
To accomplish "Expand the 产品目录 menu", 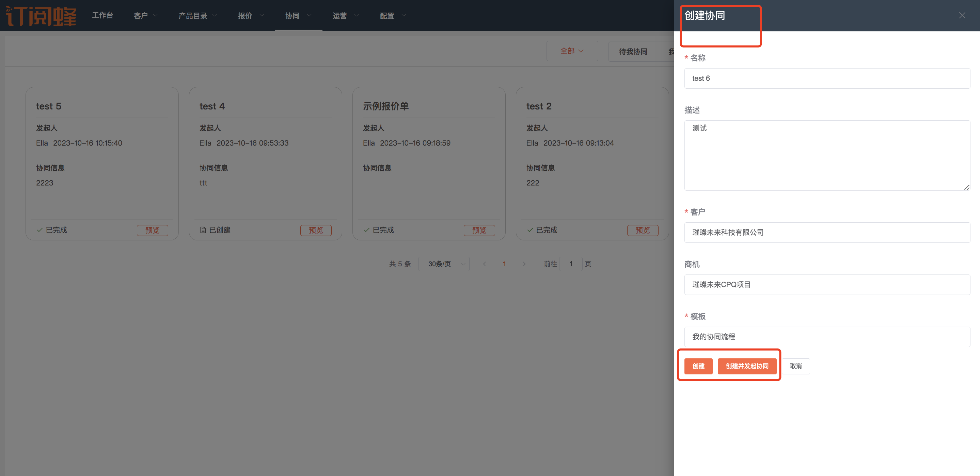I will point(197,16).
